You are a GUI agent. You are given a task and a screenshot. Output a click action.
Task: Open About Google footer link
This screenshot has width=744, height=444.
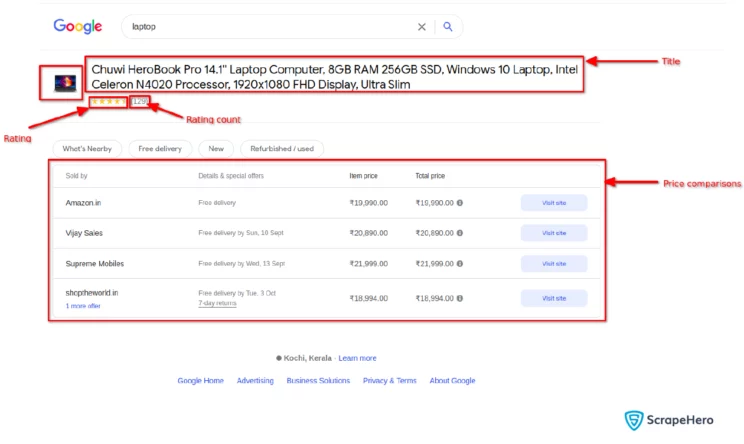(452, 380)
